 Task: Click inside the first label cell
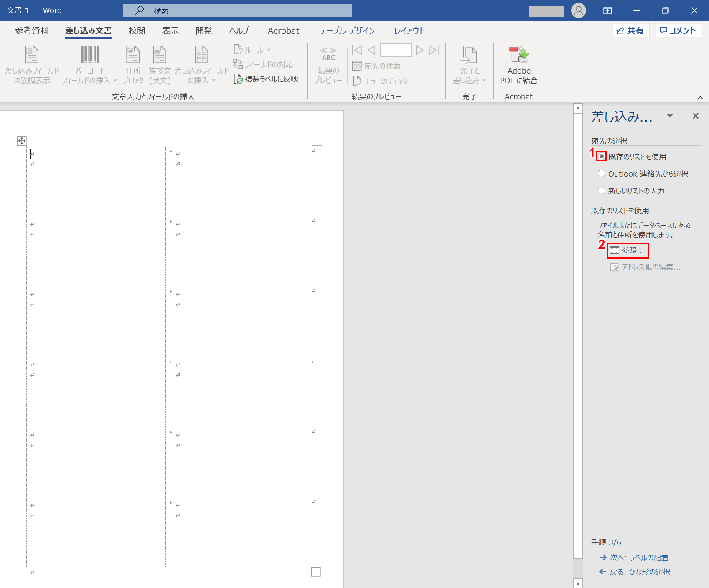[96, 181]
